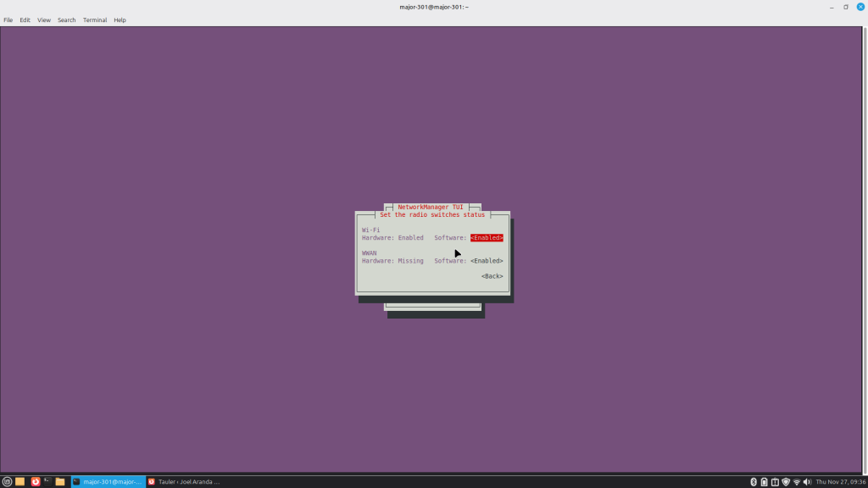
Task: Open the update manager shield icon
Action: pyautogui.click(x=785, y=481)
